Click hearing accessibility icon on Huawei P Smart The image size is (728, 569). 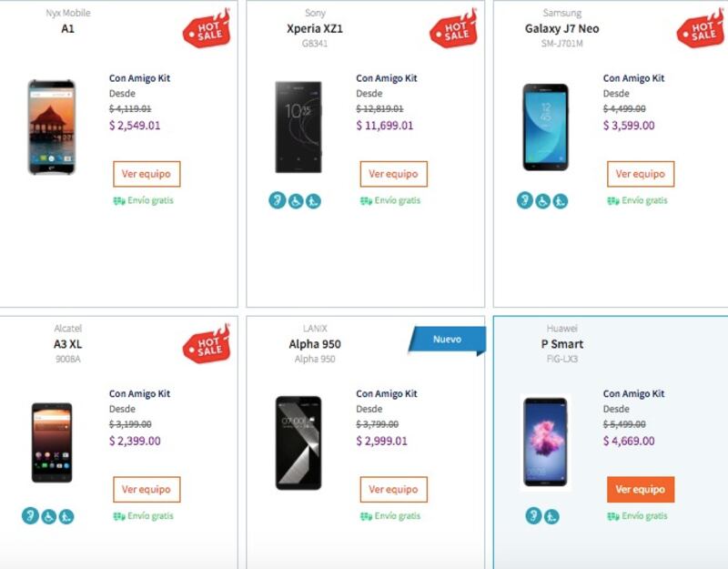(534, 516)
